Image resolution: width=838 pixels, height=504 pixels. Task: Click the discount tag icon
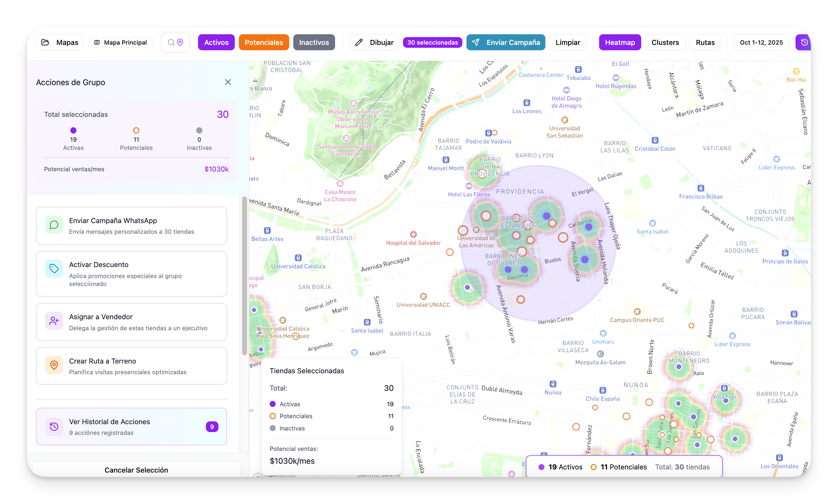pyautogui.click(x=54, y=269)
